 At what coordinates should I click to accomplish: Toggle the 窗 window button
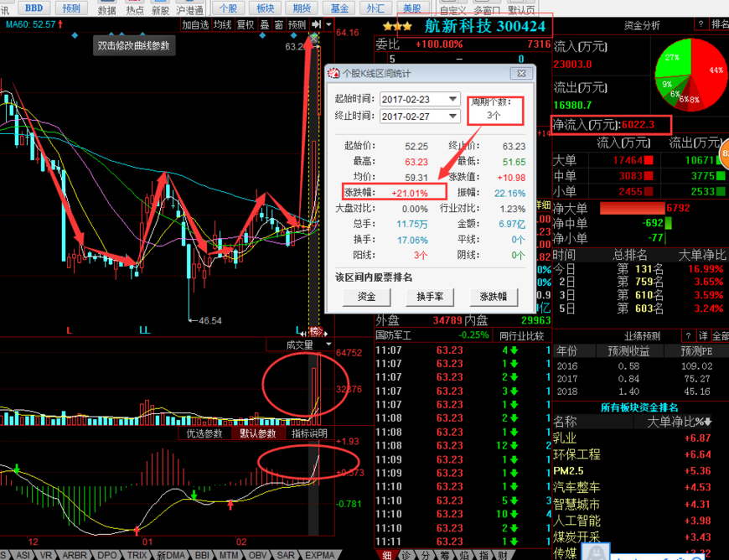coord(279,24)
